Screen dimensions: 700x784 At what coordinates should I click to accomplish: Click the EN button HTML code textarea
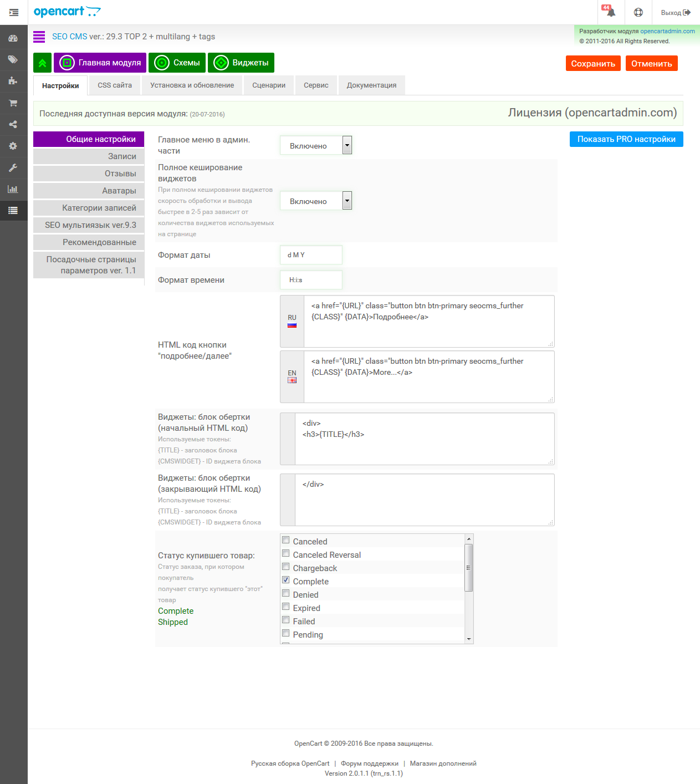point(429,377)
